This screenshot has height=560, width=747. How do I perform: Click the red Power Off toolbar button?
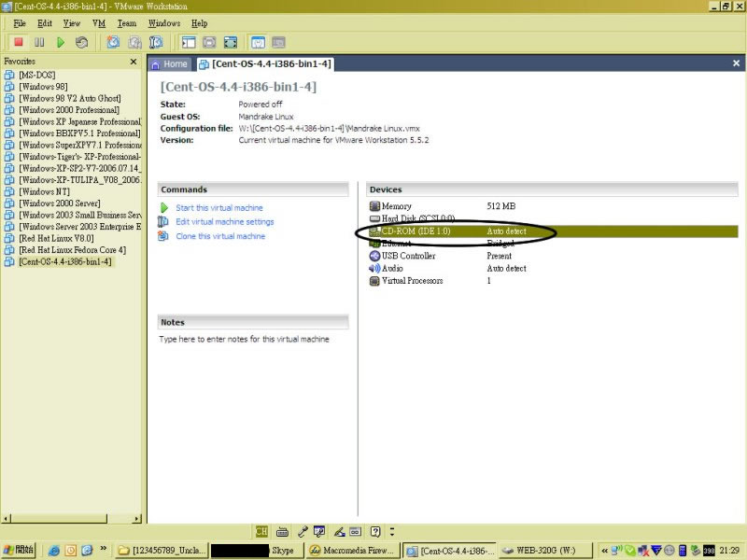19,42
